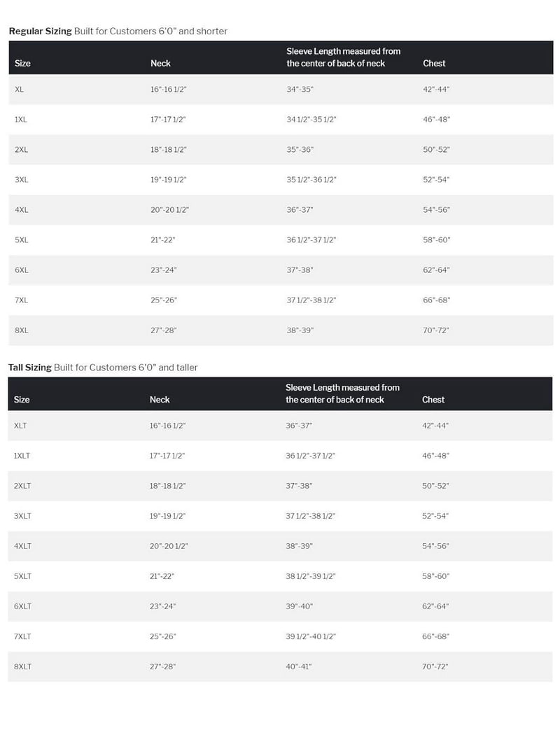
Task: Click the Size column header in Regular table
Action: click(23, 63)
